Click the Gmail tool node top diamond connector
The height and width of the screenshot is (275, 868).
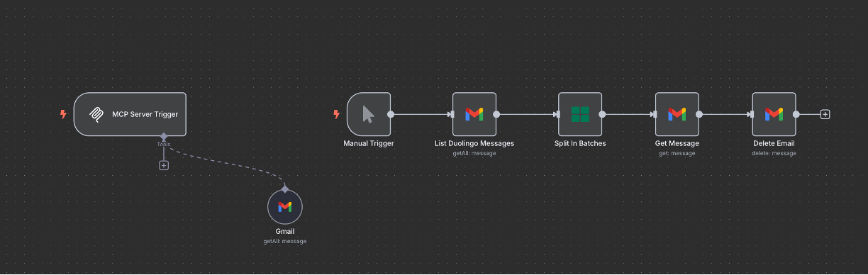coord(285,189)
